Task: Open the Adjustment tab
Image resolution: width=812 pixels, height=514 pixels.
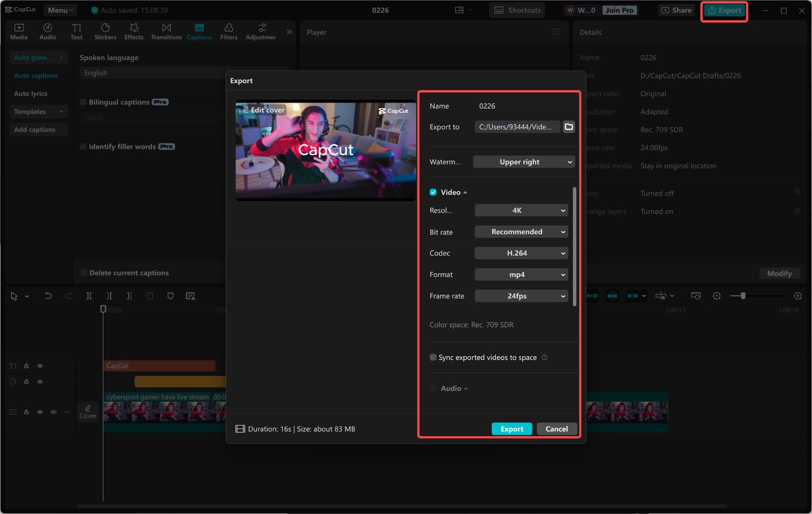Action: (x=261, y=31)
